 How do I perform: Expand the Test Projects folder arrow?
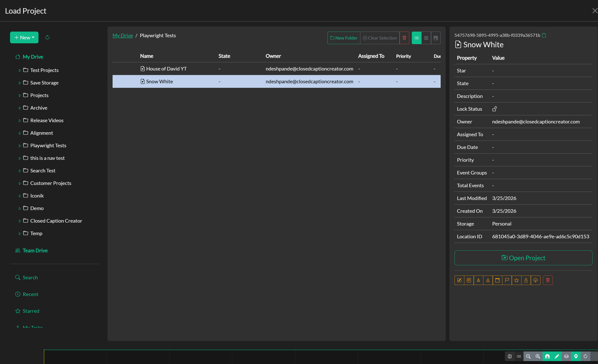pyautogui.click(x=20, y=70)
